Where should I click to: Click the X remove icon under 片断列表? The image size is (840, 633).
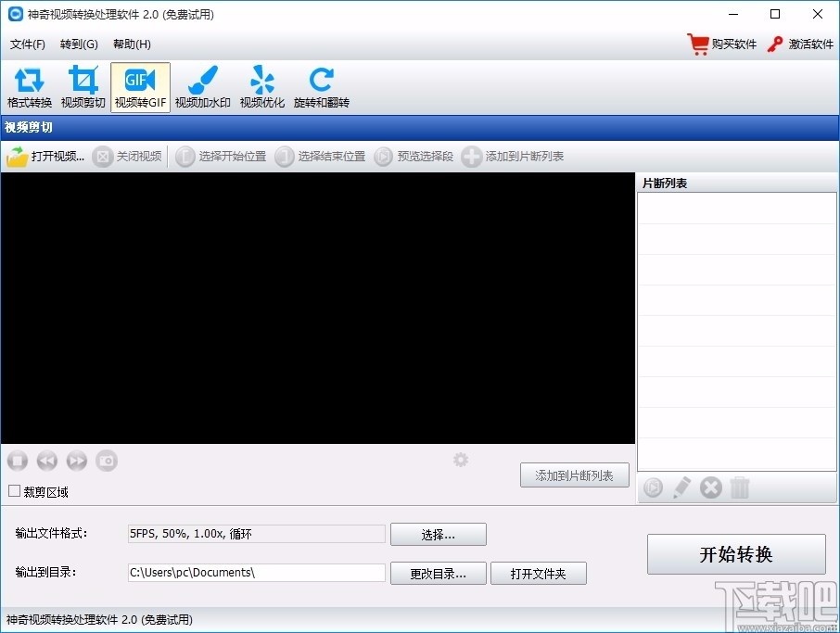[x=711, y=487]
